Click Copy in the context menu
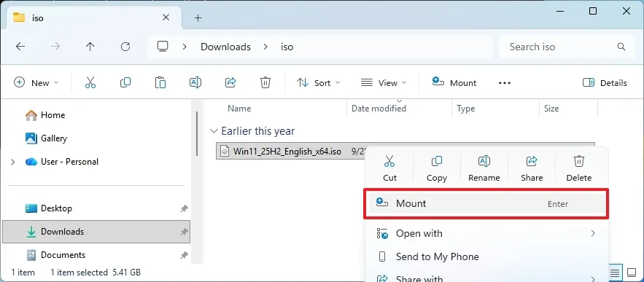This screenshot has width=644, height=282. 437,168
